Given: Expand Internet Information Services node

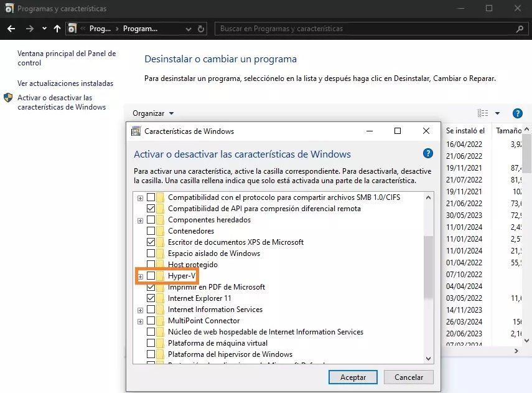Looking at the screenshot, I should 140,310.
